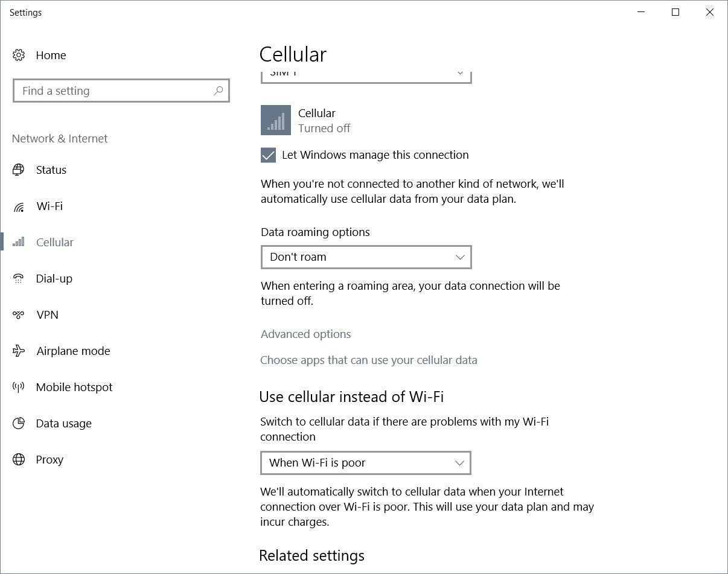Click the Find a setting search box

(115, 91)
